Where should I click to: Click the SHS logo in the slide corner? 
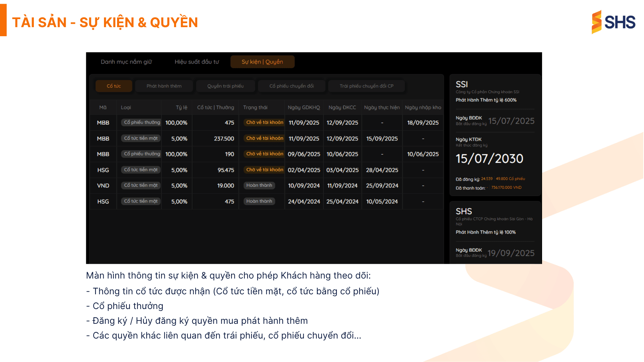[613, 22]
